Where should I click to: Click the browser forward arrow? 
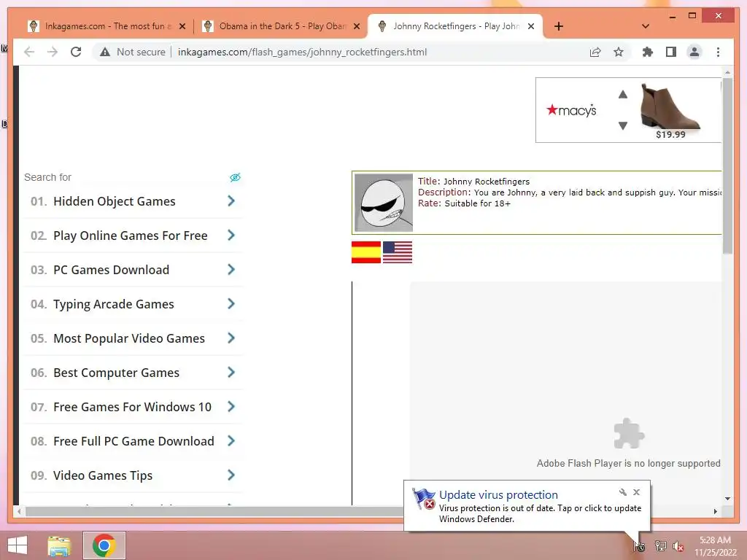click(x=53, y=52)
